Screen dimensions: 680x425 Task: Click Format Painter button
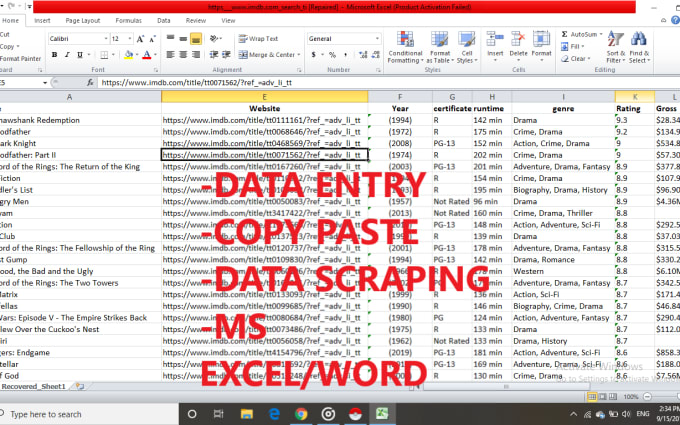pyautogui.click(x=20, y=59)
